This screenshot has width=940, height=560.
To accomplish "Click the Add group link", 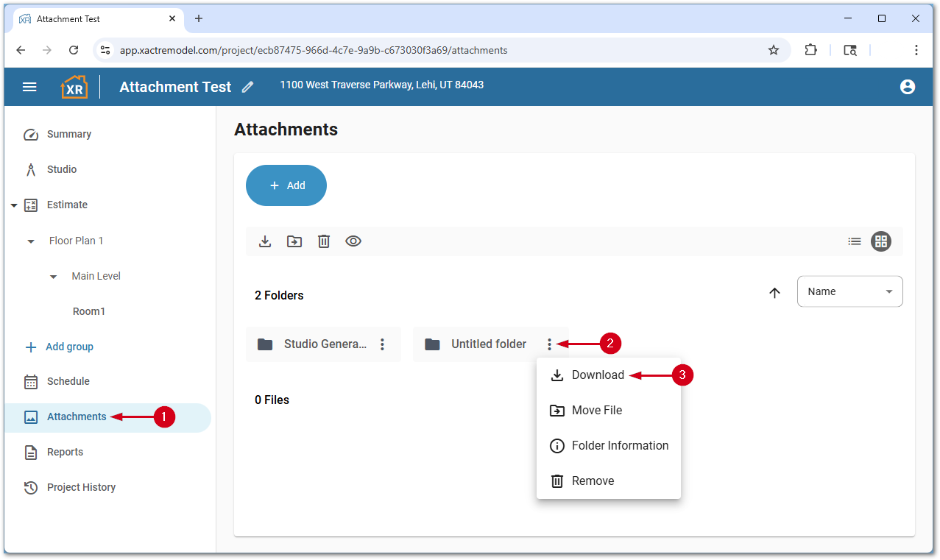I will (x=69, y=347).
